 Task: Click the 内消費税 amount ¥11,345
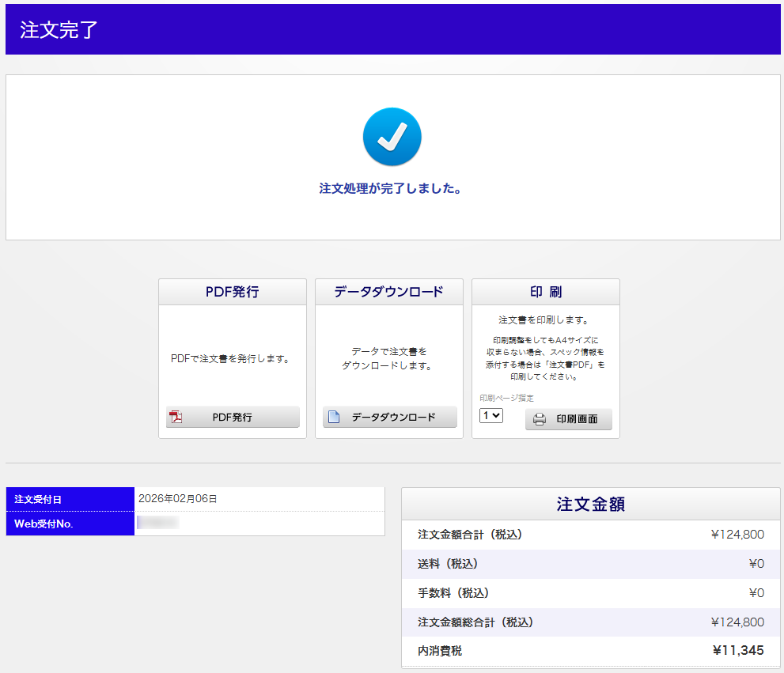[x=737, y=651]
